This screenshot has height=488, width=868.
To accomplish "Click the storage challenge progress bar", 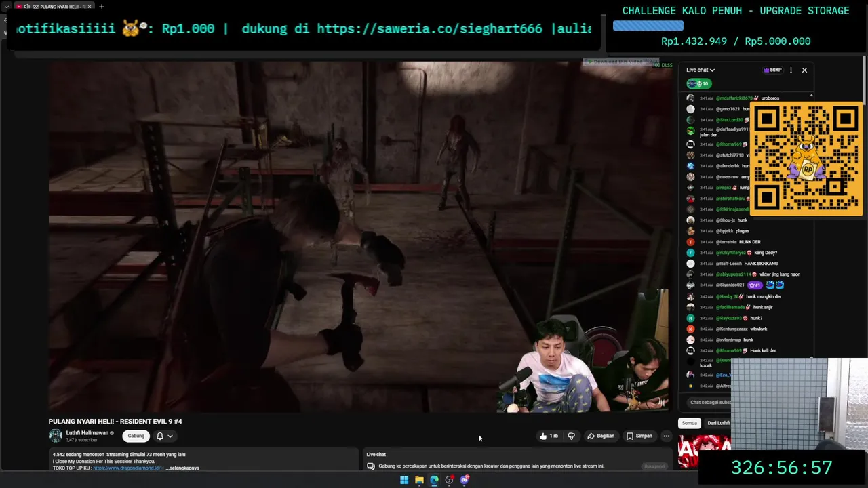I will click(x=648, y=26).
